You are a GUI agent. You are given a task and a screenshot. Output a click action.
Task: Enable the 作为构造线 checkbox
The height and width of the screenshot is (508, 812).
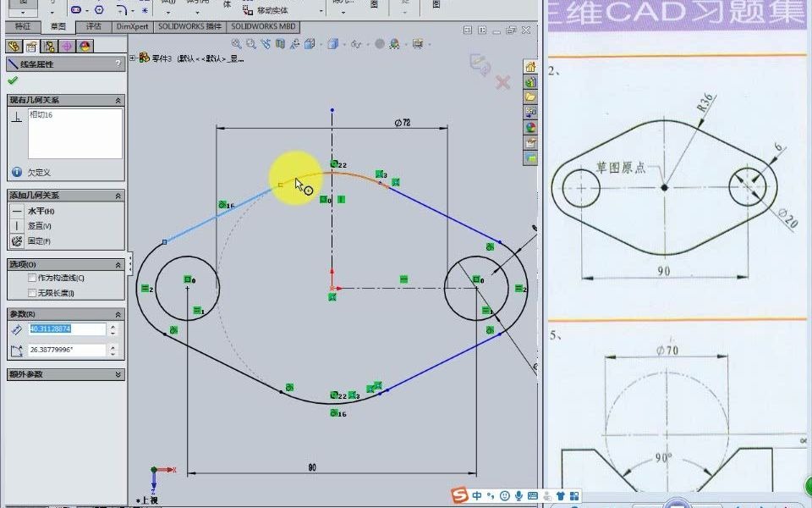pos(30,279)
